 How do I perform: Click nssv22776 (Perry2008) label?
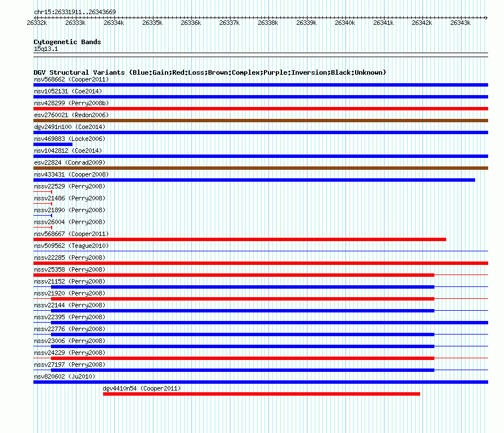[x=70, y=329]
